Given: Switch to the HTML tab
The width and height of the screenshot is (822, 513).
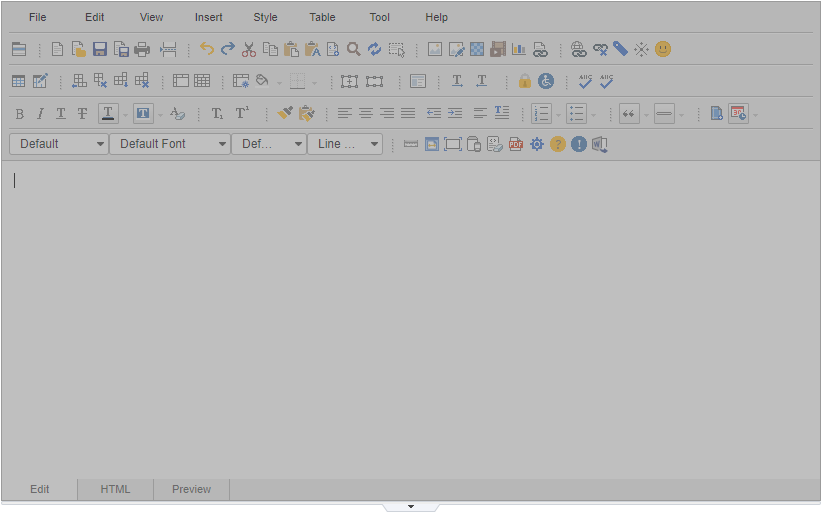Looking at the screenshot, I should click(115, 489).
